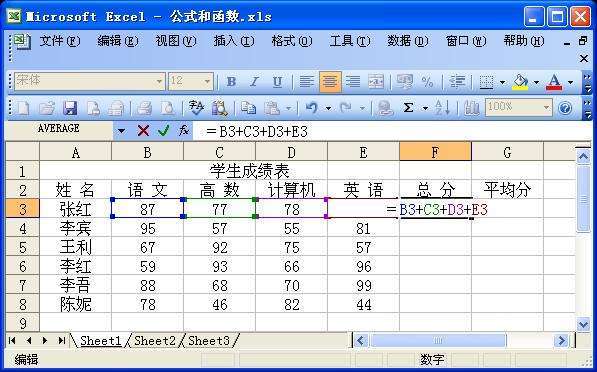Click scroll down arrow in vertical scrollbar

point(583,324)
